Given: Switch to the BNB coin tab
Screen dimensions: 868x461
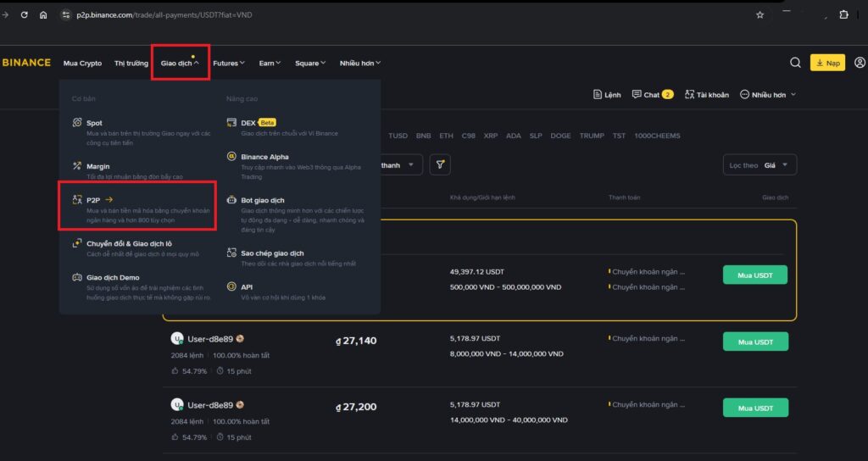Looking at the screenshot, I should click(x=424, y=136).
